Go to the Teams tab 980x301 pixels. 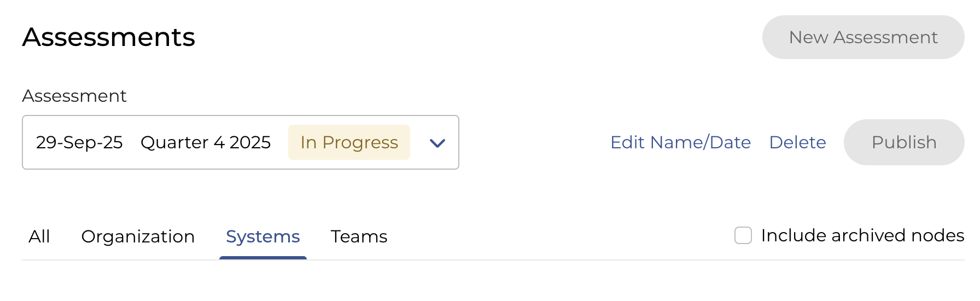pos(359,236)
